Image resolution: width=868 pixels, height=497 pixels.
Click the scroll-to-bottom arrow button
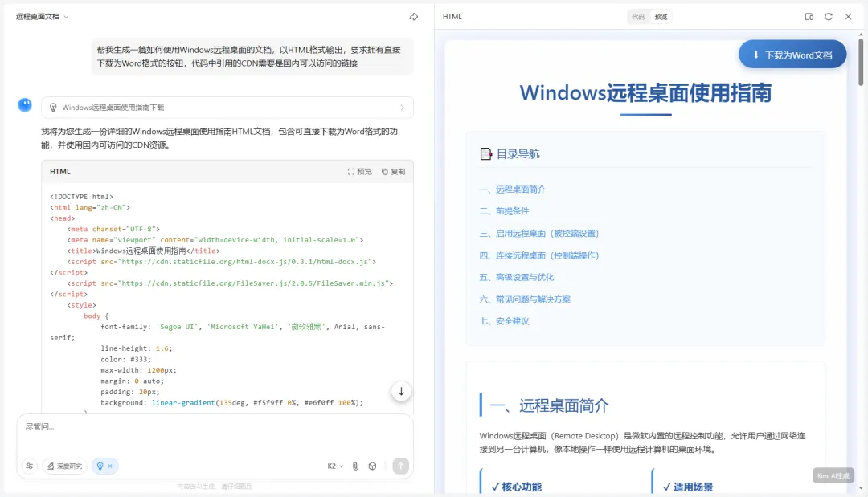[401, 392]
